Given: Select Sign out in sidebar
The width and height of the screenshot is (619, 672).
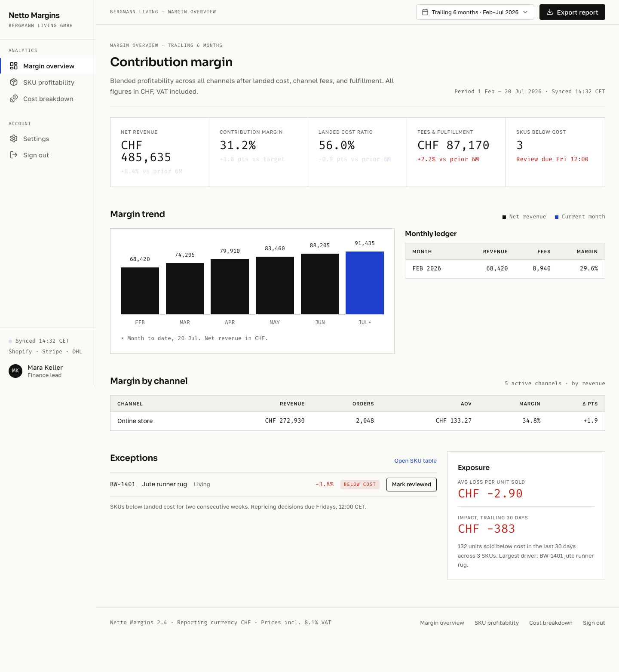Looking at the screenshot, I should tap(48, 155).
